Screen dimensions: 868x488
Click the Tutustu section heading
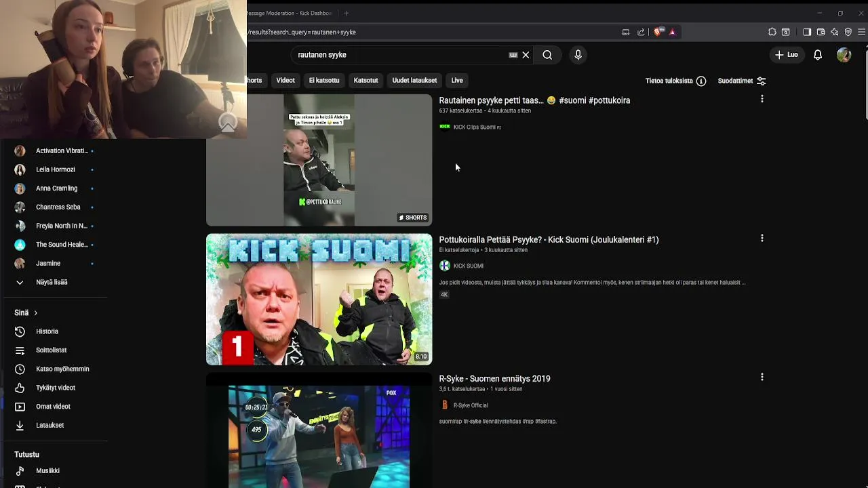[26, 455]
